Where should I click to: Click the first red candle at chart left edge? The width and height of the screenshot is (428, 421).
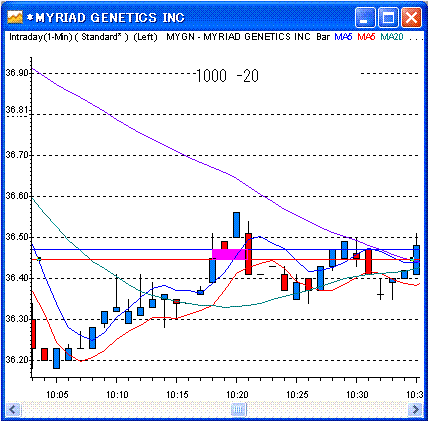click(33, 334)
